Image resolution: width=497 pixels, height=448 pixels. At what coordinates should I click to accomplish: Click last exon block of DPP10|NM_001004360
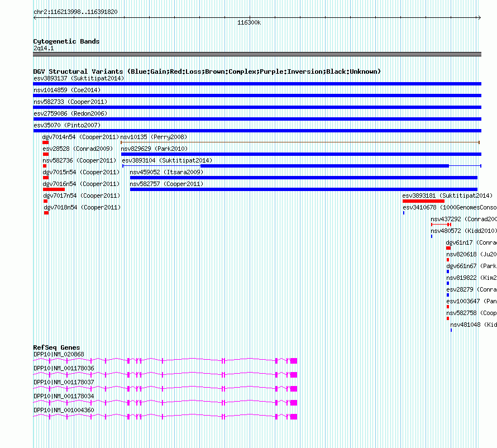294,417
